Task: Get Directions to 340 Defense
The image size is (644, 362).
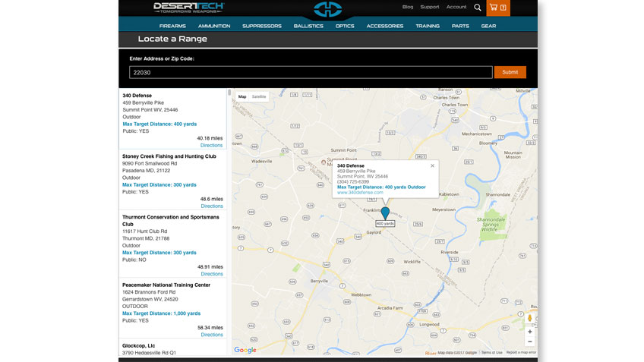Action: click(x=212, y=145)
